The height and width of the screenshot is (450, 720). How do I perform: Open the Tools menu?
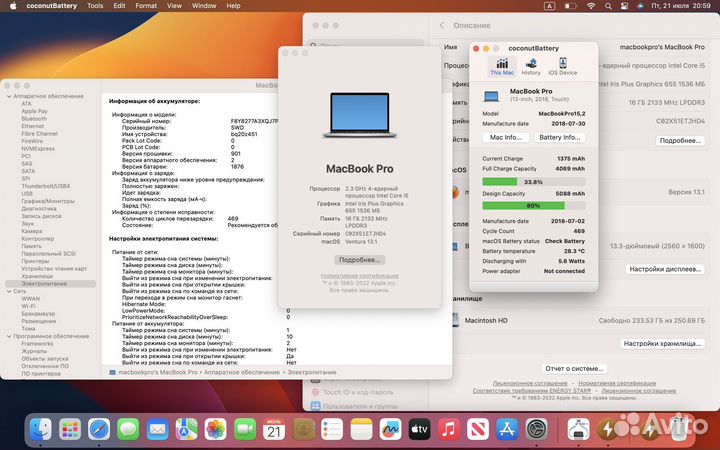pos(95,6)
